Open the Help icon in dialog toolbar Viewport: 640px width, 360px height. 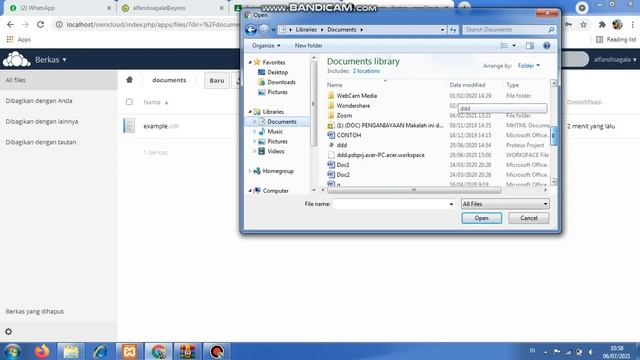tap(547, 46)
